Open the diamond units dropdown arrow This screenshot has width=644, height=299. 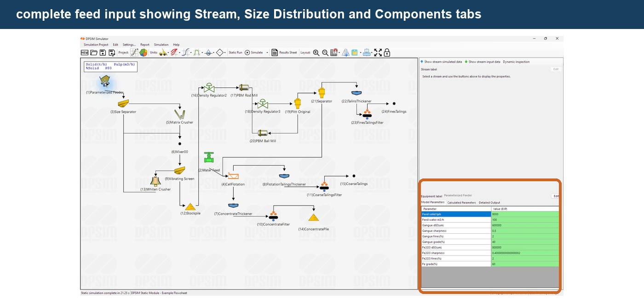pos(225,53)
